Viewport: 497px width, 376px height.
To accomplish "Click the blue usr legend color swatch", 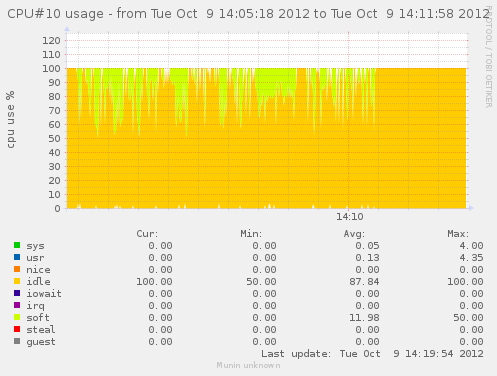I will pyautogui.click(x=17, y=257).
